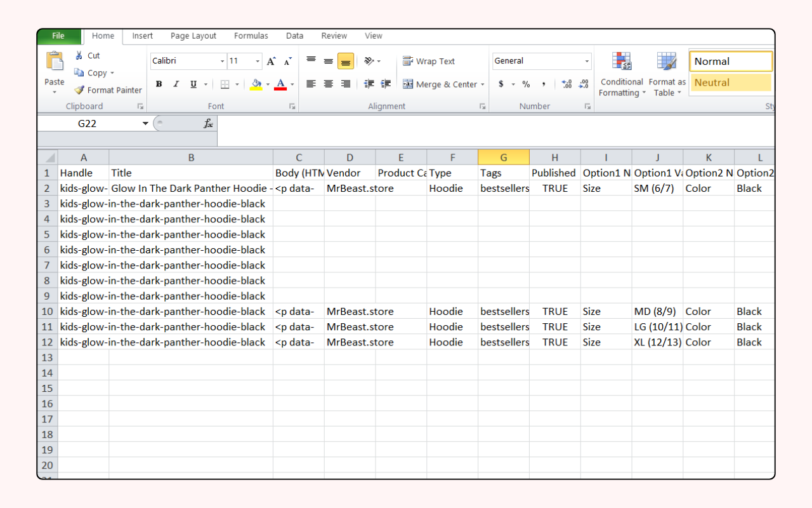This screenshot has height=508, width=812.
Task: Activate the Format Painter brush
Action: 79,90
